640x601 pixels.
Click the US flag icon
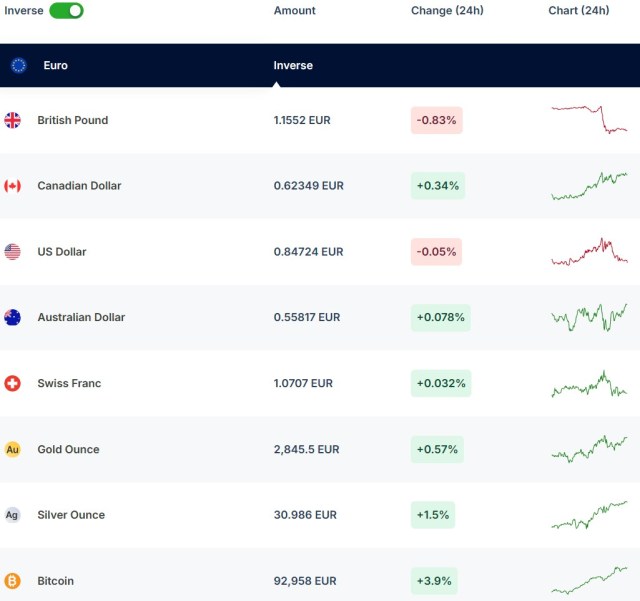click(x=13, y=252)
